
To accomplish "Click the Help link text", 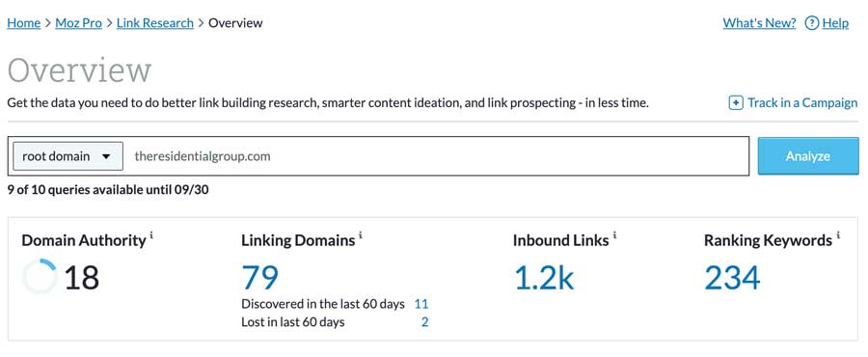I will 835,23.
